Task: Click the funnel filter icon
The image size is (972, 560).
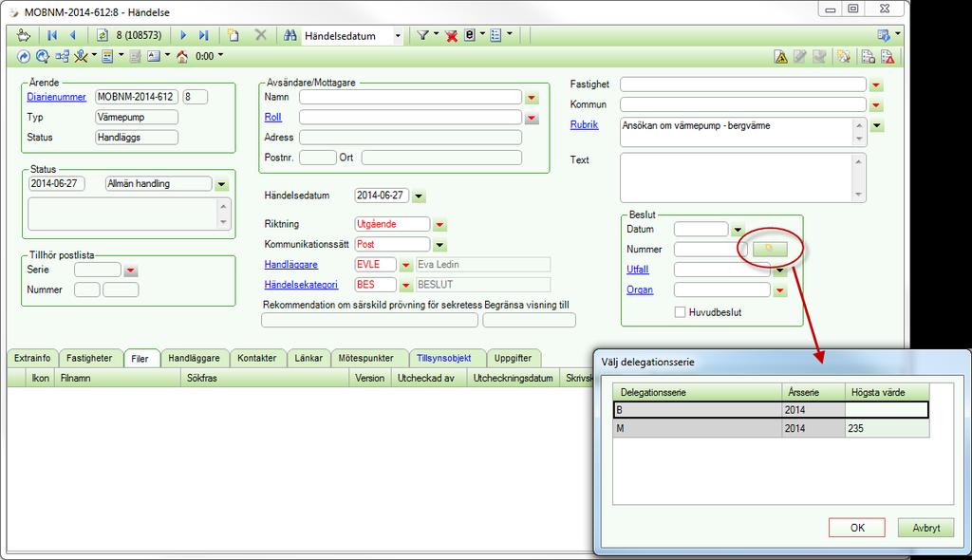Action: pyautogui.click(x=422, y=35)
